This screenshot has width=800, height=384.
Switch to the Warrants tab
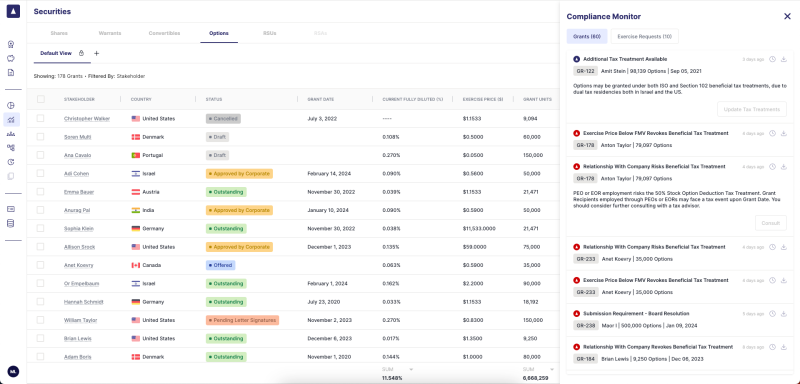click(x=110, y=33)
